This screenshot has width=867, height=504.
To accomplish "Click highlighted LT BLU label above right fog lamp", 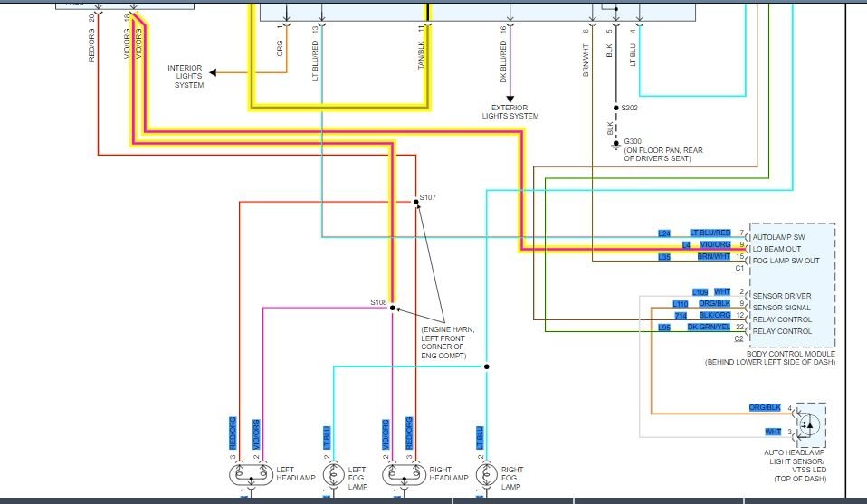I will [480, 438].
